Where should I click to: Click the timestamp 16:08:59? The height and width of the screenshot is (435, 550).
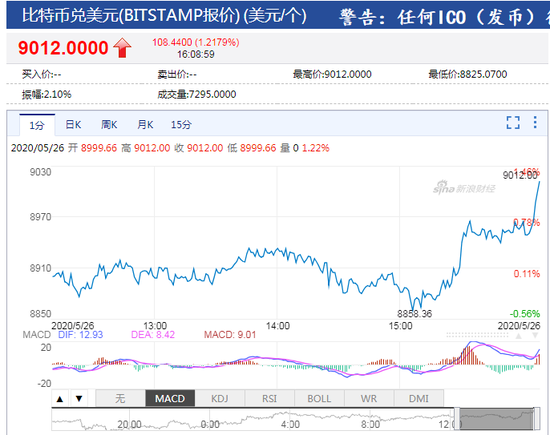(x=196, y=54)
